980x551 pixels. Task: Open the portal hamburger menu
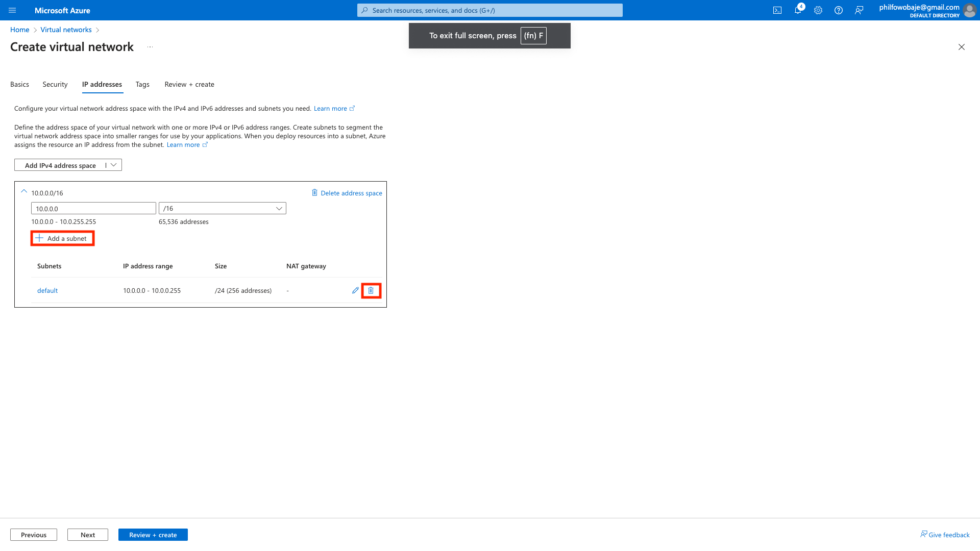[x=12, y=10]
